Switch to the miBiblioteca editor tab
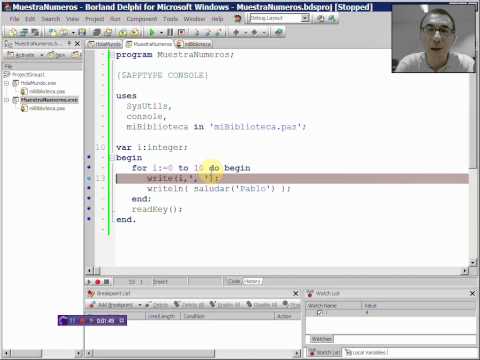Viewport: 480px width, 360px height. pyautogui.click(x=194, y=44)
